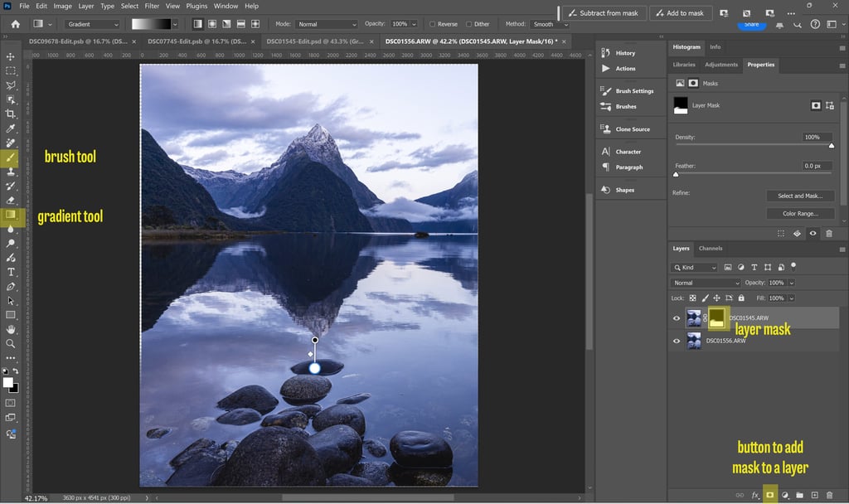This screenshot has width=849, height=504.
Task: Open the Method Smooth dropdown
Action: tap(549, 24)
